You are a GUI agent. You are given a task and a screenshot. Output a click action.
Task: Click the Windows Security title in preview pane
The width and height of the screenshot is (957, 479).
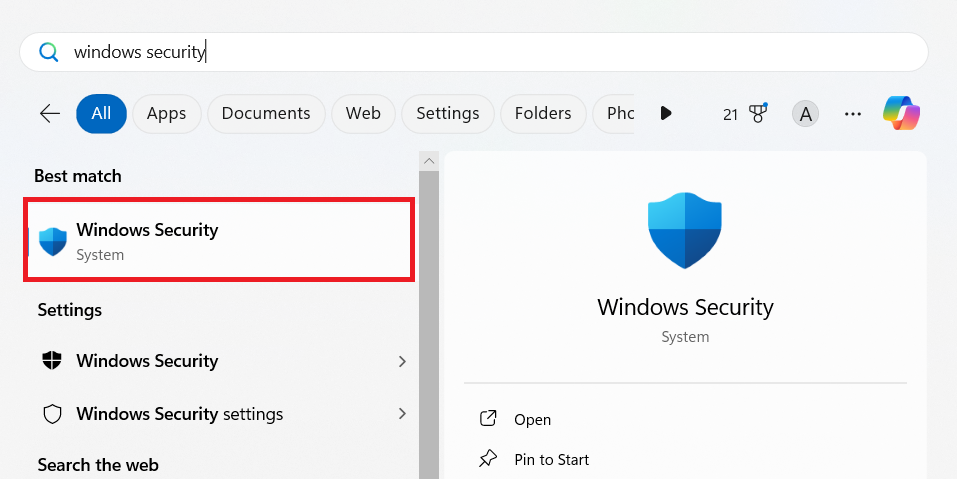[x=685, y=307]
